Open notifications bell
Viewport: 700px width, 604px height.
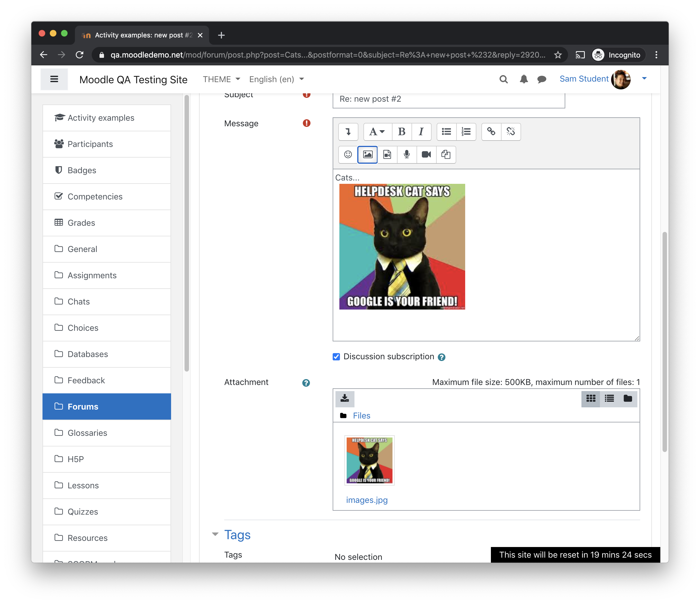click(x=524, y=79)
